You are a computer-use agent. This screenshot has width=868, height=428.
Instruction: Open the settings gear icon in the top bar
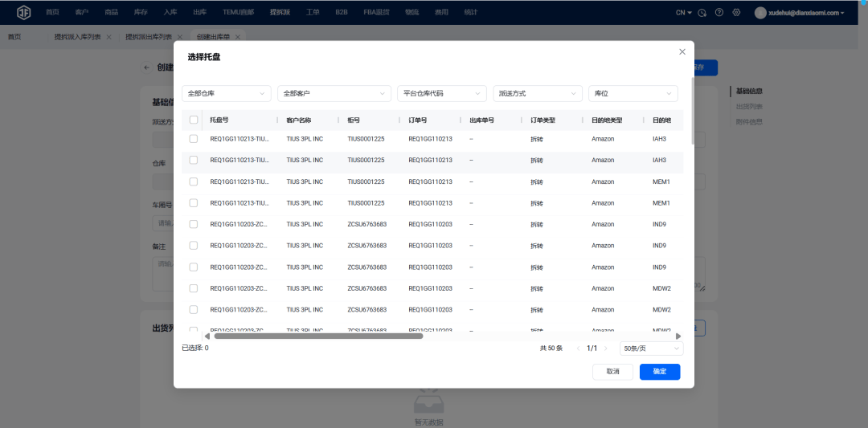pos(736,13)
